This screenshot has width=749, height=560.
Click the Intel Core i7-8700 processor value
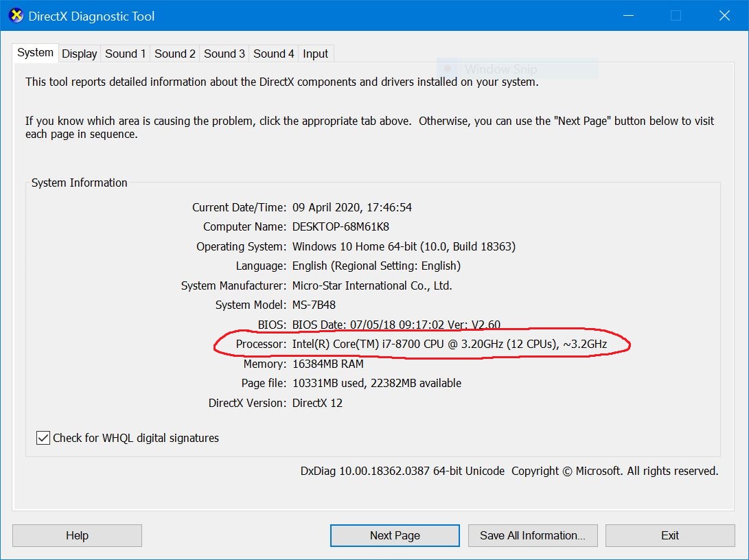pyautogui.click(x=450, y=345)
